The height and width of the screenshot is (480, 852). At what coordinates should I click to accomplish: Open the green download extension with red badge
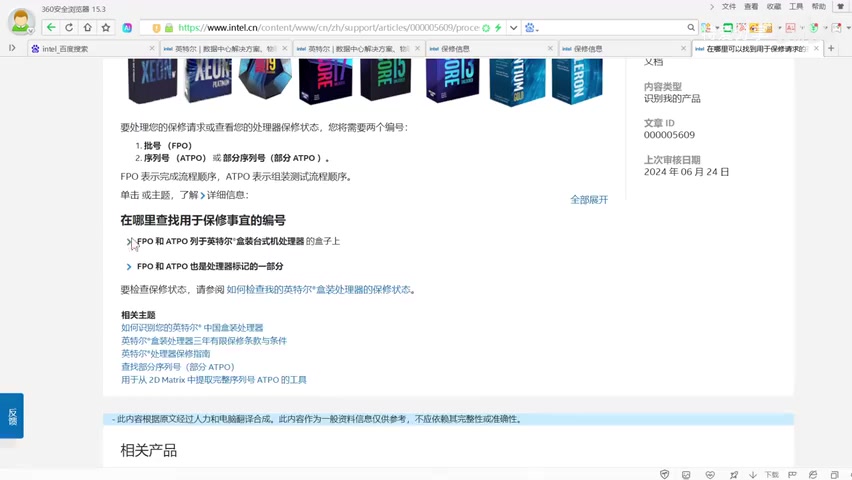pyautogui.click(x=813, y=28)
